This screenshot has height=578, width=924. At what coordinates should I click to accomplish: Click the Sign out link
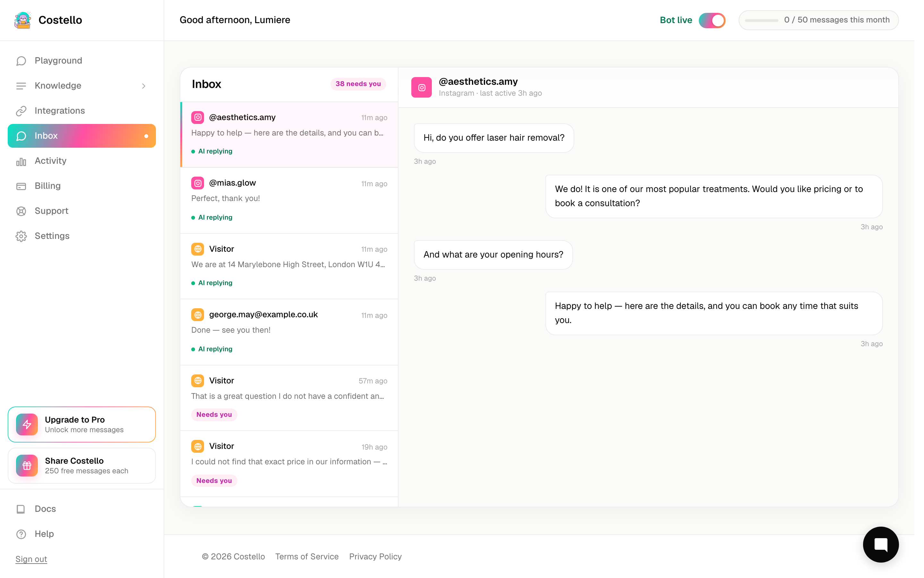(31, 559)
